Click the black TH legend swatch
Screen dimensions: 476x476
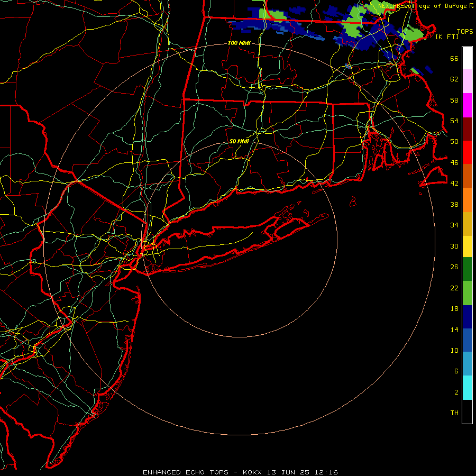tap(467, 411)
